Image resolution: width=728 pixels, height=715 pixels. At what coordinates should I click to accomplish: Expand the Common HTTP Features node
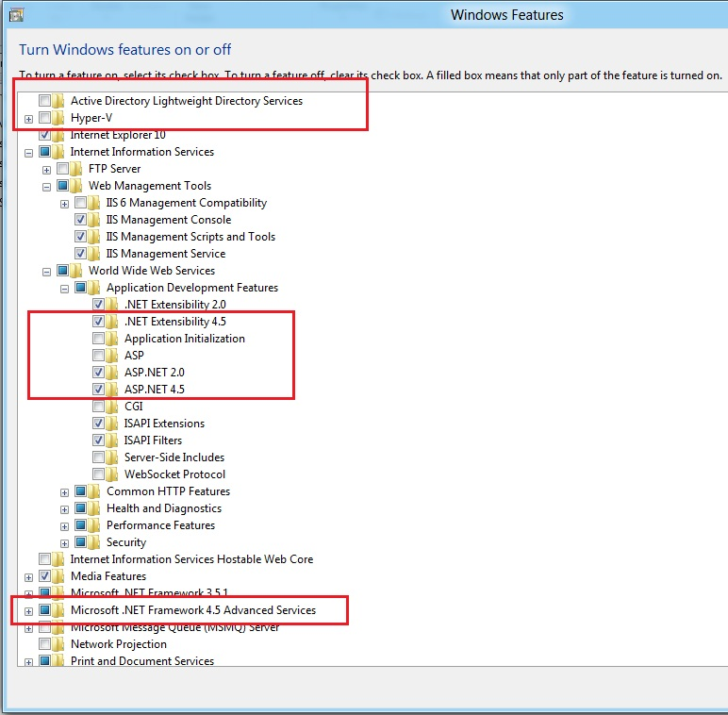pyautogui.click(x=64, y=492)
